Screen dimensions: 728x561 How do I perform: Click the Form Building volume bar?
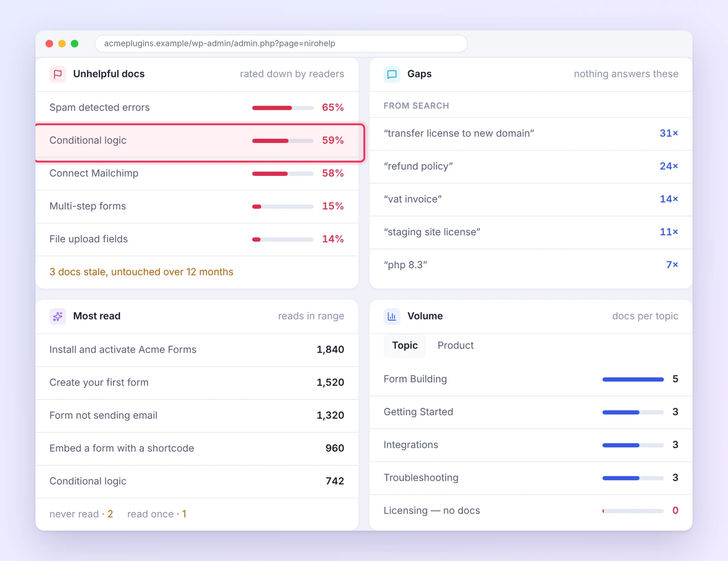[x=633, y=379]
